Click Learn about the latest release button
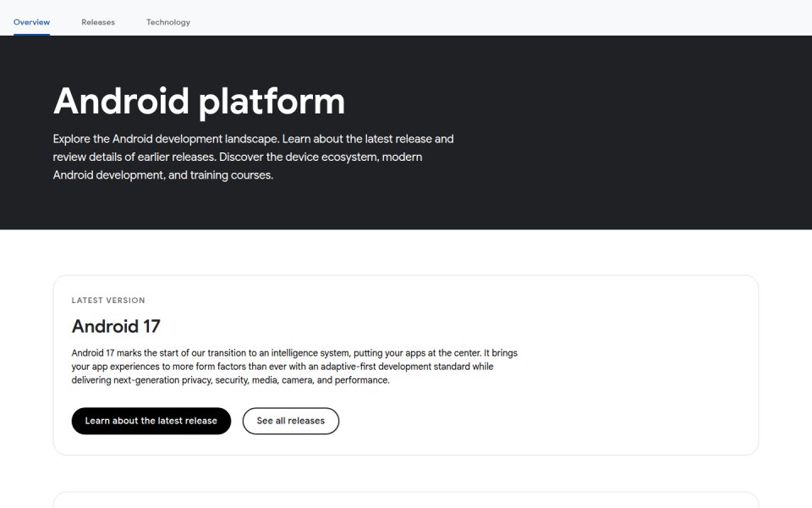 coord(151,421)
